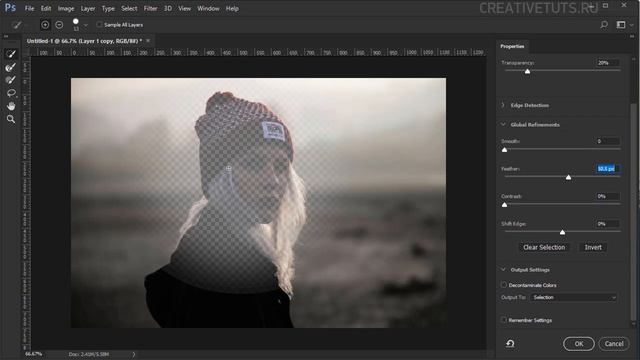Viewport: 640px width, 360px height.
Task: Click the Contrast value field
Action: tap(607, 196)
